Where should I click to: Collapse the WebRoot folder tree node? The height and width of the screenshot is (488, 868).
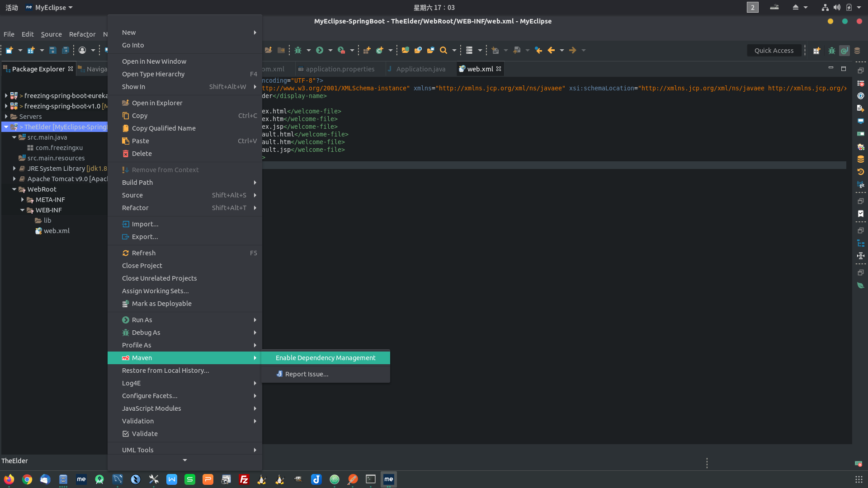pyautogui.click(x=14, y=189)
